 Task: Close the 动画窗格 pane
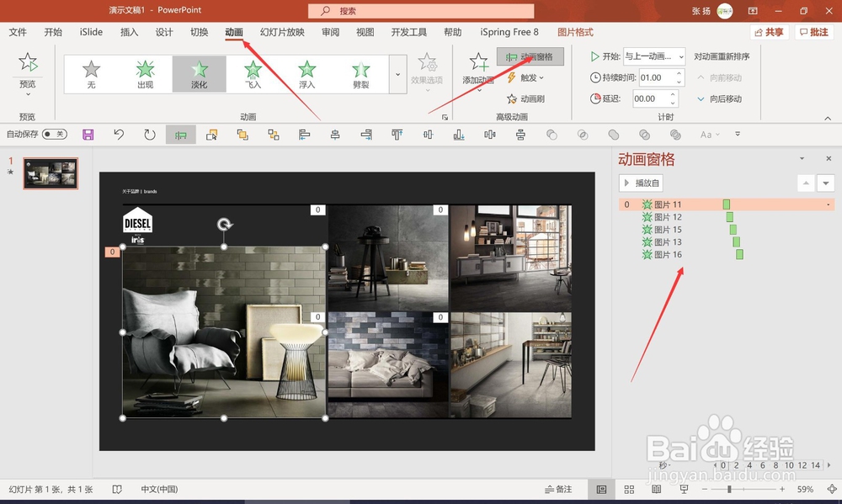tap(828, 159)
